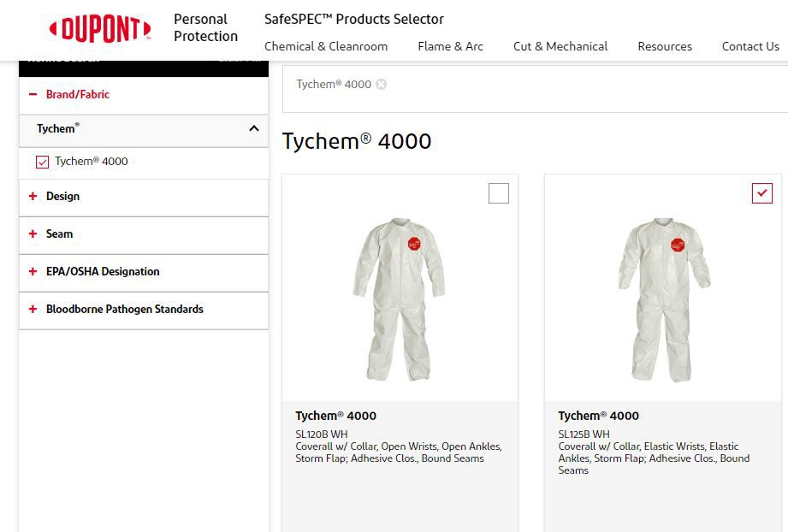Open the Flame & Arc menu

(450, 46)
